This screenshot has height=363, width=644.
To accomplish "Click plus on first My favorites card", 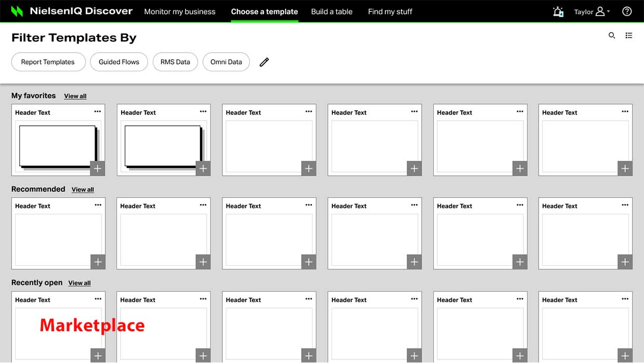I will 98,168.
